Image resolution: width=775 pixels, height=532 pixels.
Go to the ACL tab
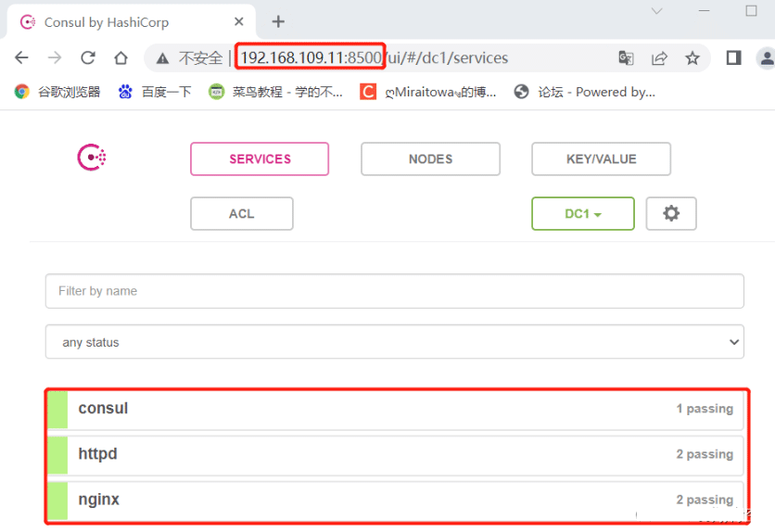pyautogui.click(x=242, y=214)
